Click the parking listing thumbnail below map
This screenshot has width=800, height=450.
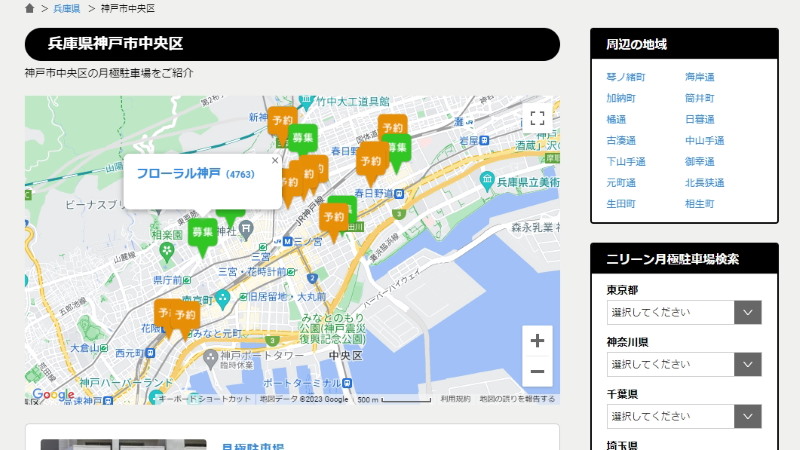123,444
